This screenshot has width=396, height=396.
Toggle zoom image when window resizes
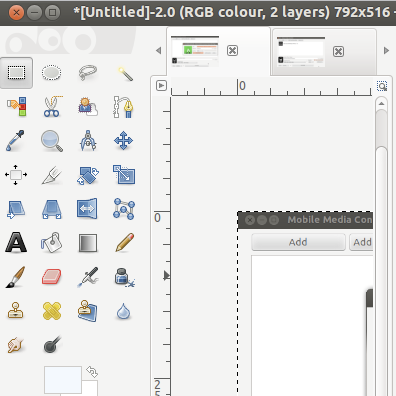pyautogui.click(x=382, y=86)
